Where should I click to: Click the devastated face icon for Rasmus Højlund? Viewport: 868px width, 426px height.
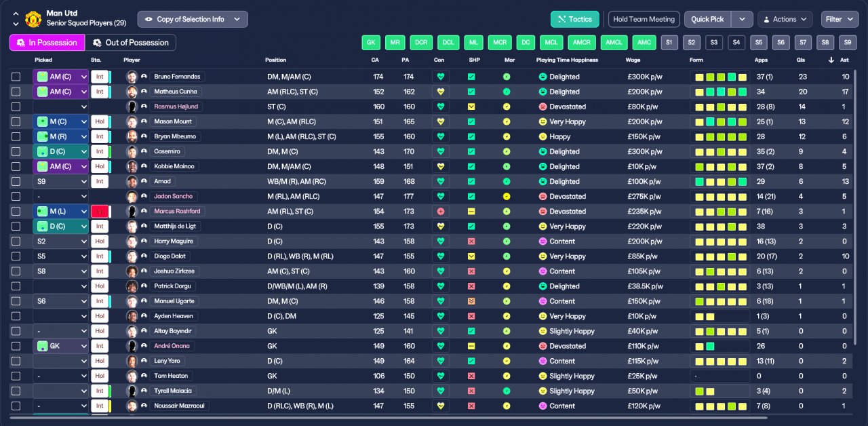tap(542, 106)
